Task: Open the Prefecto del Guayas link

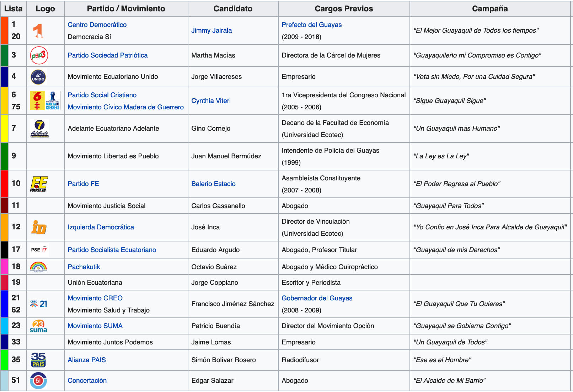Action: (x=312, y=25)
